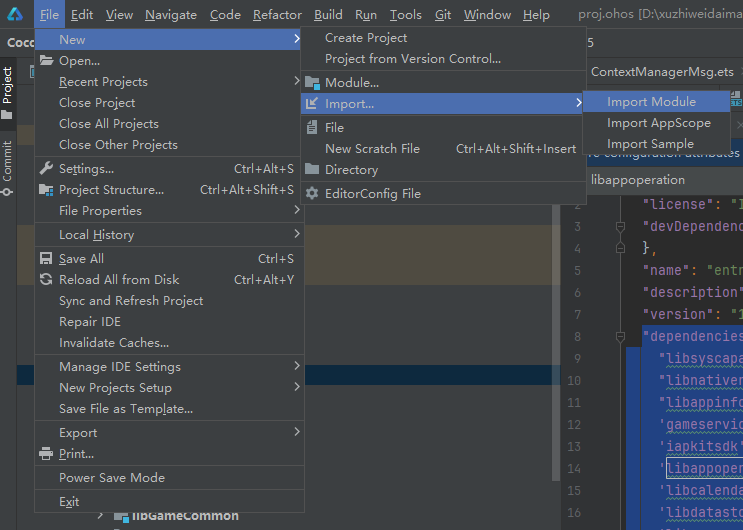Click the "description" key in editor
The image size is (743, 530).
tap(693, 292)
